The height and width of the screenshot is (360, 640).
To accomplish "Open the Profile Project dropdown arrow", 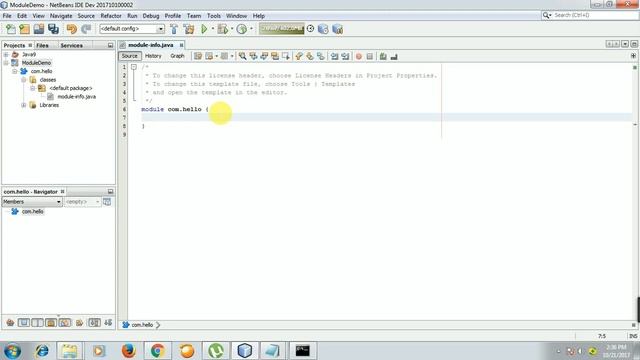I will pos(251,29).
